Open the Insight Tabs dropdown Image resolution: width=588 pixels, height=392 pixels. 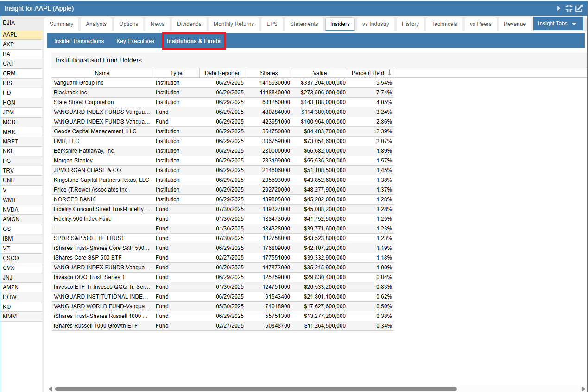click(x=558, y=24)
